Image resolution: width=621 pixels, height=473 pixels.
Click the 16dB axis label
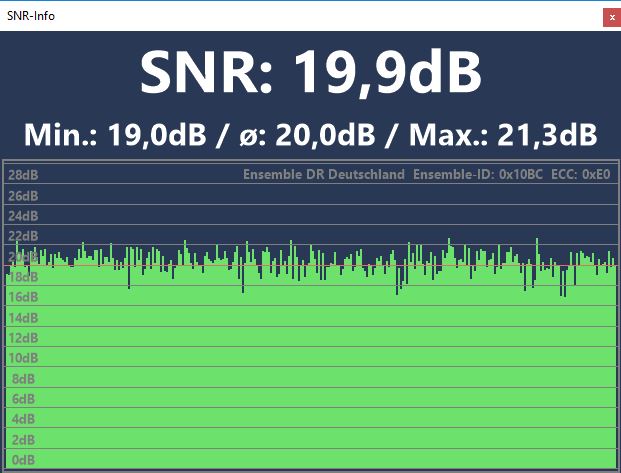point(23,297)
